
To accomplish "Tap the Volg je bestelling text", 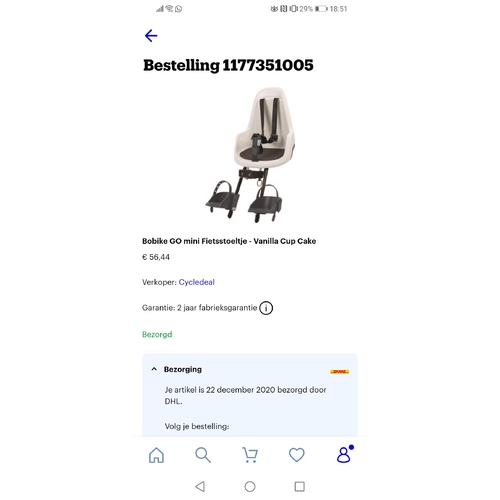I will pos(197,426).
